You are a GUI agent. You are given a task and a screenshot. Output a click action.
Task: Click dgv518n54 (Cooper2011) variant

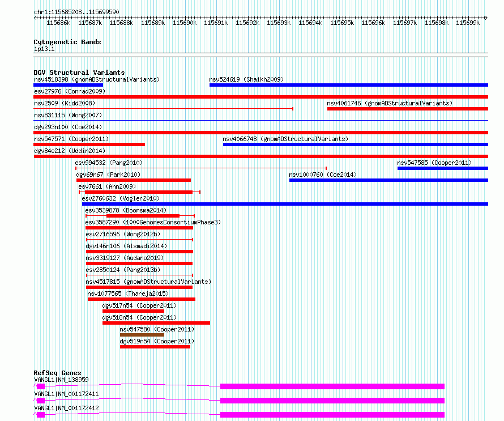pos(156,323)
